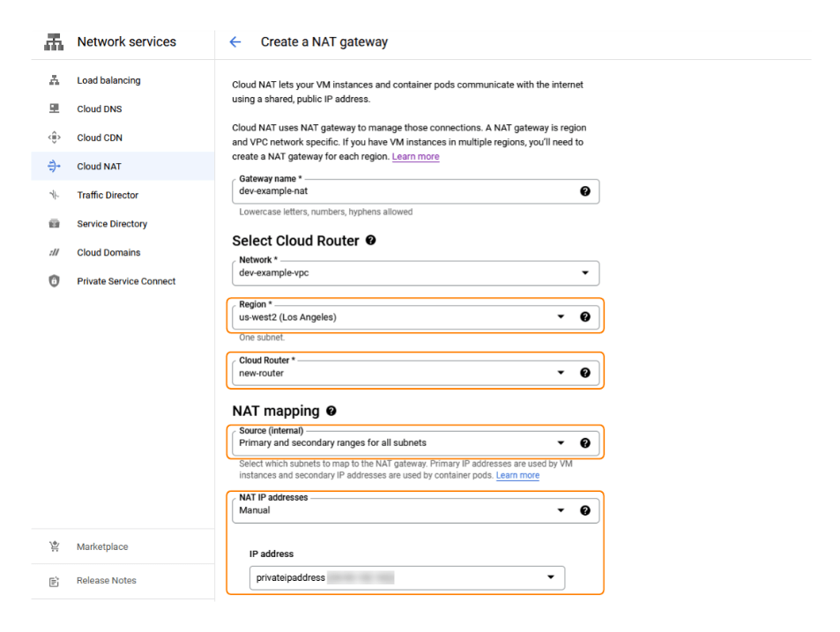
Task: Expand the Network dropdown showing dev-example-vpc
Action: tap(584, 273)
